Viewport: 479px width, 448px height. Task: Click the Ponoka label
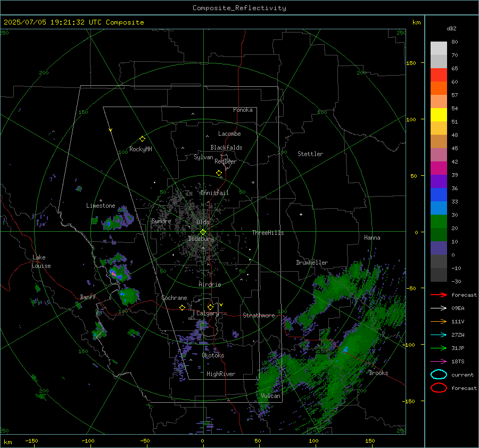[243, 110]
